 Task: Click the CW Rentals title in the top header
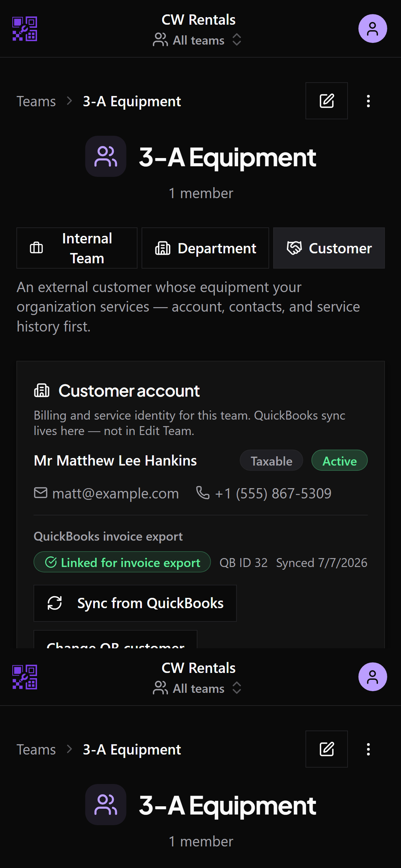click(198, 20)
